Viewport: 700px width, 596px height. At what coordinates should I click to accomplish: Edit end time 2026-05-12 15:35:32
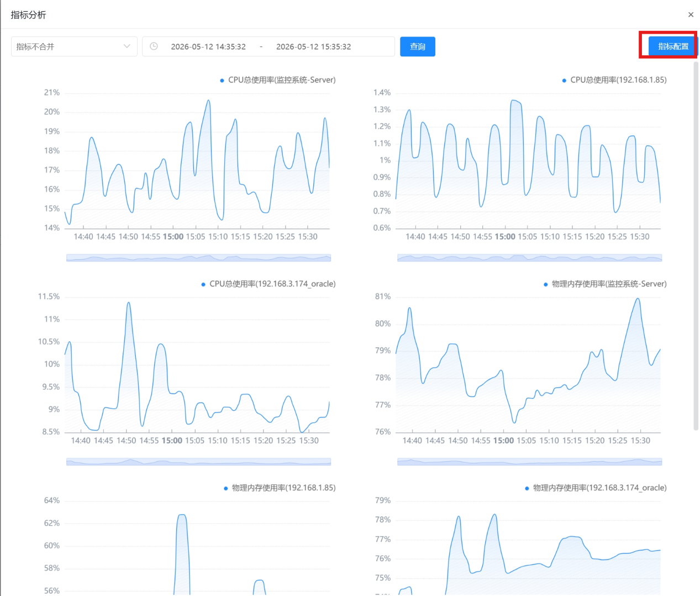[313, 46]
